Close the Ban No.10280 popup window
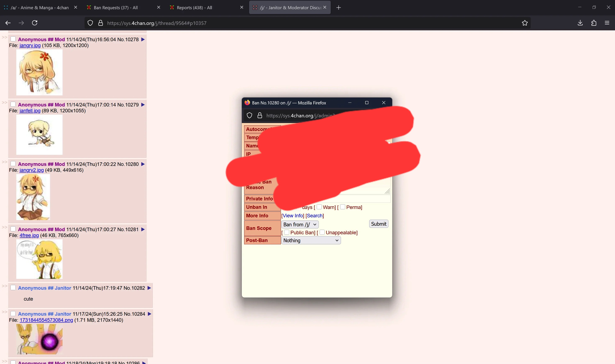615x364 pixels. (x=384, y=103)
